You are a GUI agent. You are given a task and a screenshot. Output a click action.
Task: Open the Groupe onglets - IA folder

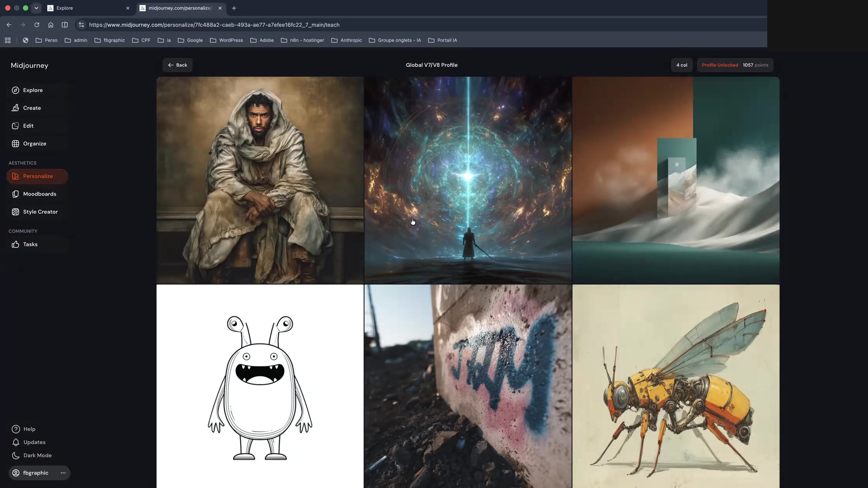point(395,40)
